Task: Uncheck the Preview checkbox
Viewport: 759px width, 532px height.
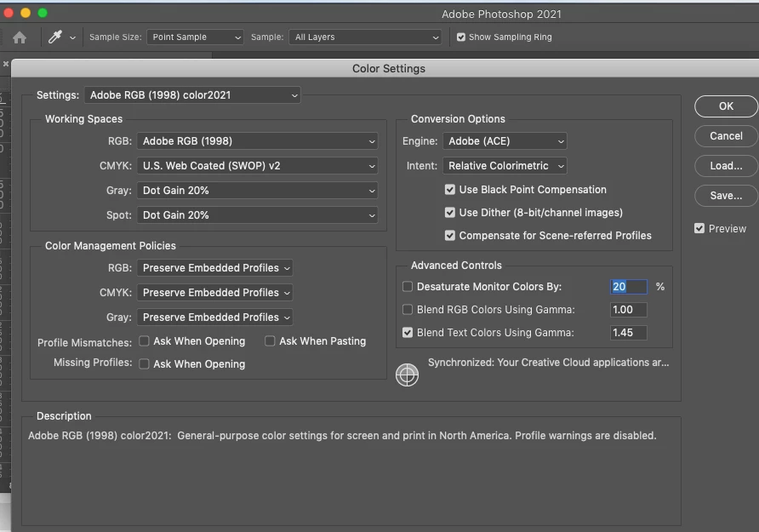Action: pyautogui.click(x=699, y=228)
